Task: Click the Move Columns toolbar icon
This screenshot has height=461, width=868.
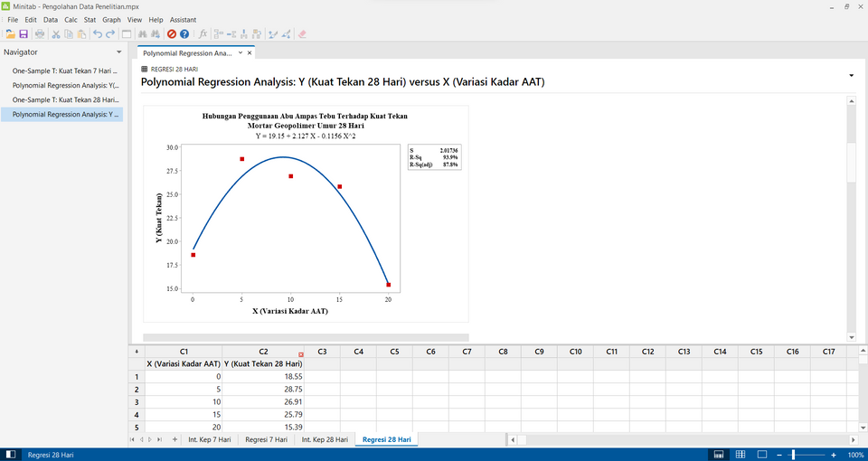Action: click(x=257, y=34)
